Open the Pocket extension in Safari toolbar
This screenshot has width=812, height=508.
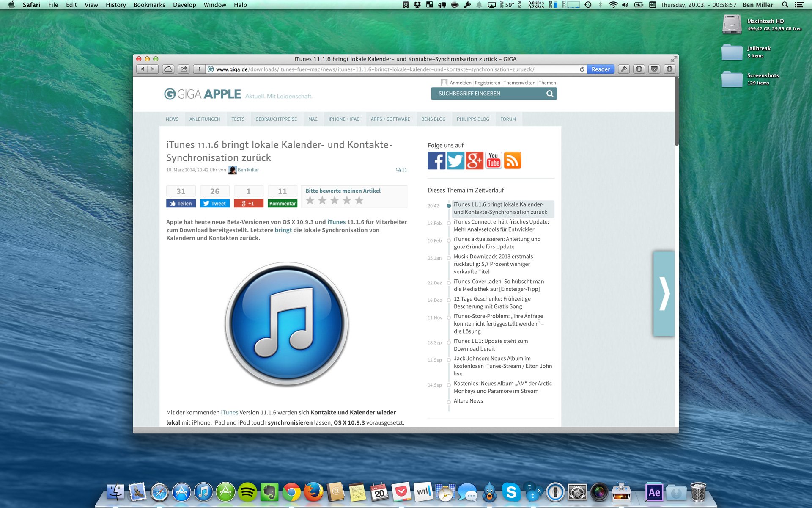tap(654, 69)
